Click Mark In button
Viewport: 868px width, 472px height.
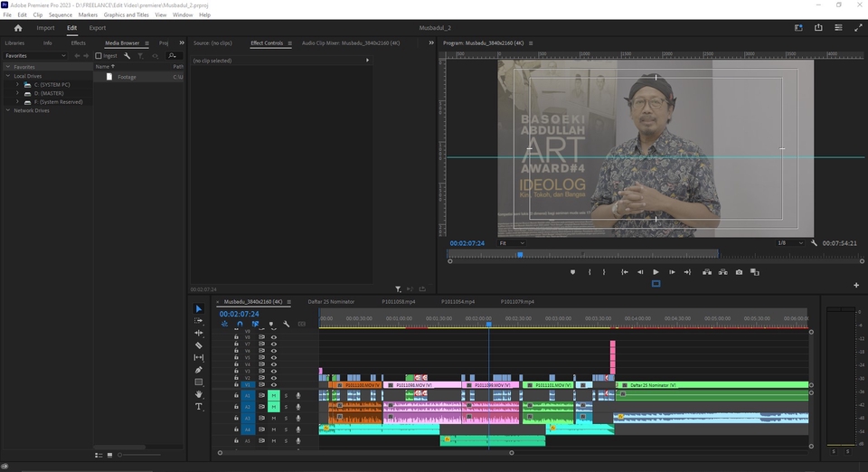click(x=590, y=272)
